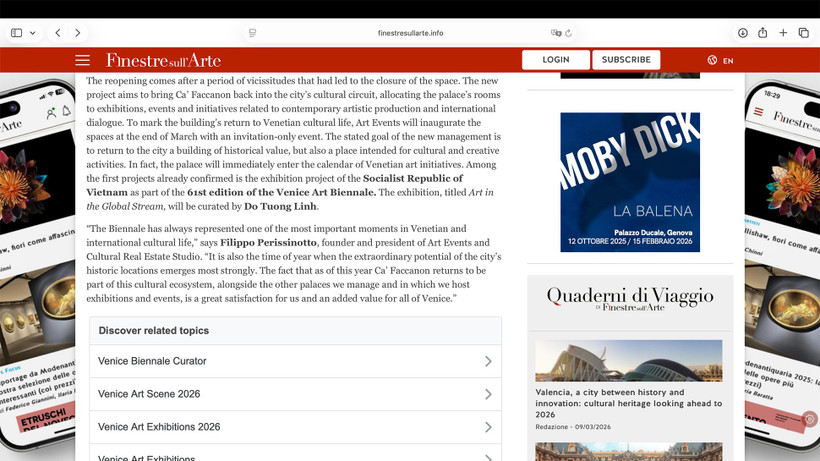Go back to the previous page
Viewport: 820px width, 461px height.
pyautogui.click(x=57, y=33)
